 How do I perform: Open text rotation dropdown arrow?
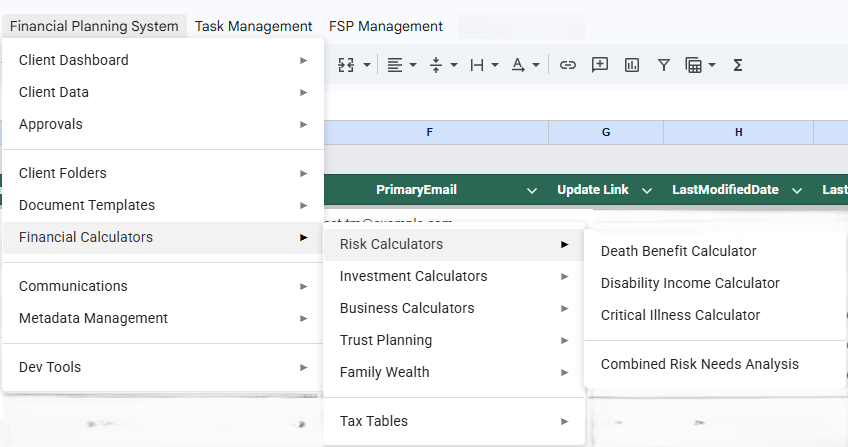click(x=536, y=65)
